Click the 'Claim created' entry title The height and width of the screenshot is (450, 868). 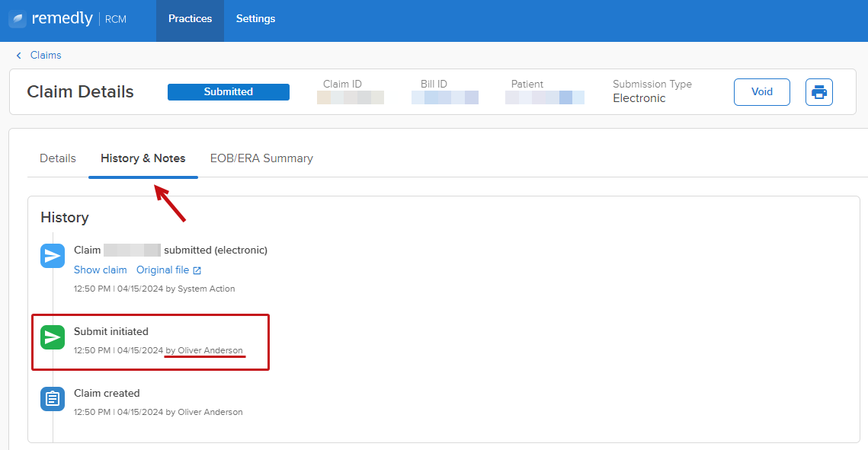(x=106, y=393)
